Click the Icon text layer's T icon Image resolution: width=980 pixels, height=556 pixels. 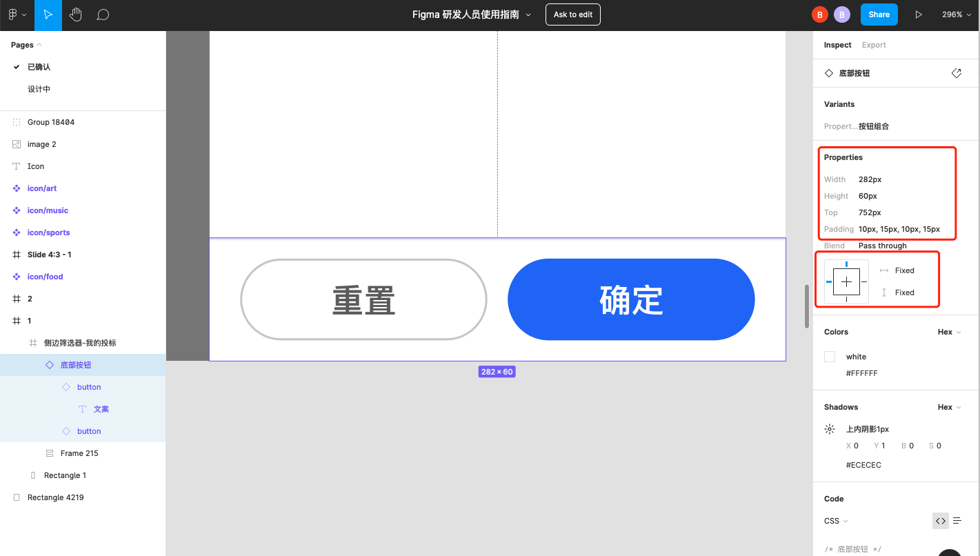tap(17, 166)
